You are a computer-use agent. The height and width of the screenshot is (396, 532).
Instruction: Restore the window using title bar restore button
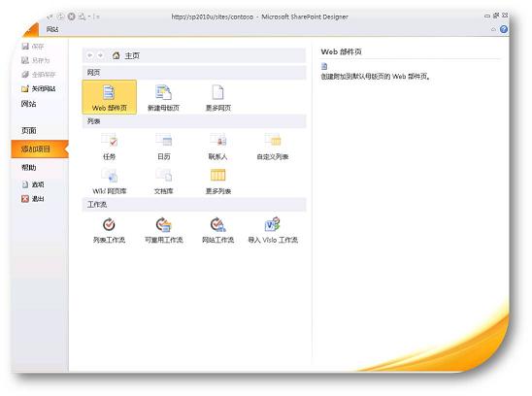pyautogui.click(x=496, y=16)
